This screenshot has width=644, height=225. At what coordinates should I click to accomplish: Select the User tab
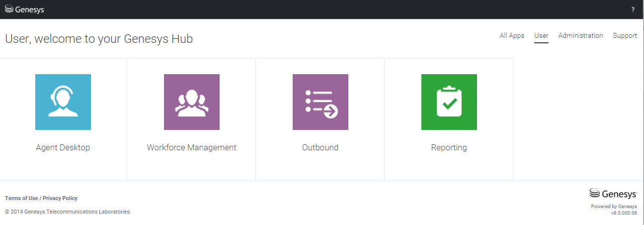point(541,36)
